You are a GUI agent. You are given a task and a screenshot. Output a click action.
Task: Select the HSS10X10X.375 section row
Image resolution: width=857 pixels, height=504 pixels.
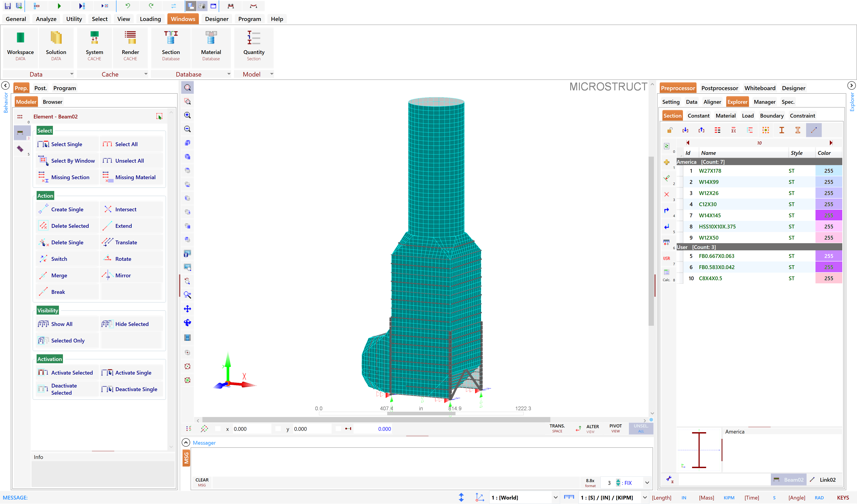[x=759, y=226]
